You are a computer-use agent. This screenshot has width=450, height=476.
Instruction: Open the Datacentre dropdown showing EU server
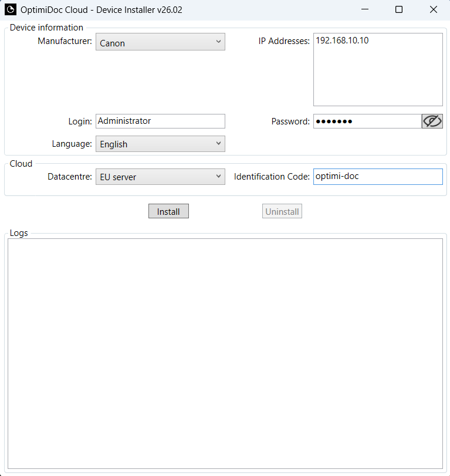coord(160,177)
